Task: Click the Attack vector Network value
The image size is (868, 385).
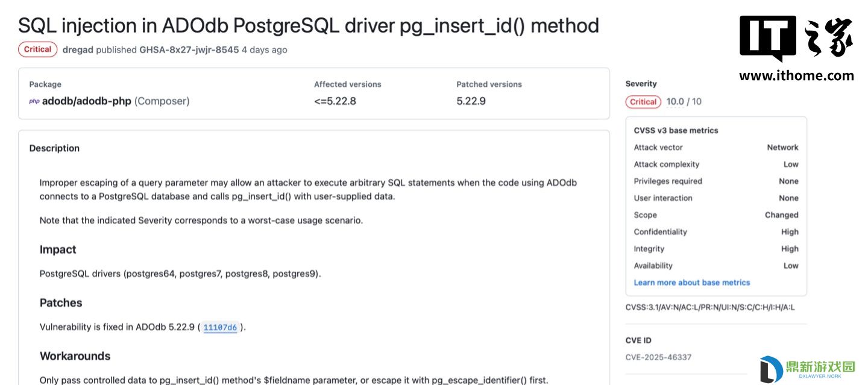Action: click(782, 147)
